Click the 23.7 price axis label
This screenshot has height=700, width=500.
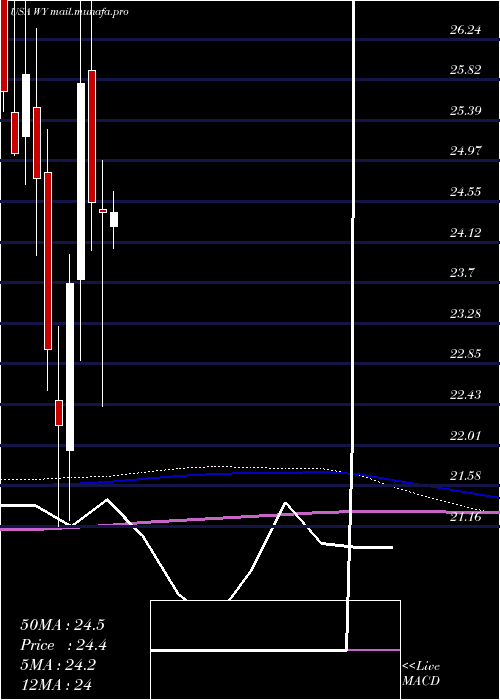tap(462, 272)
